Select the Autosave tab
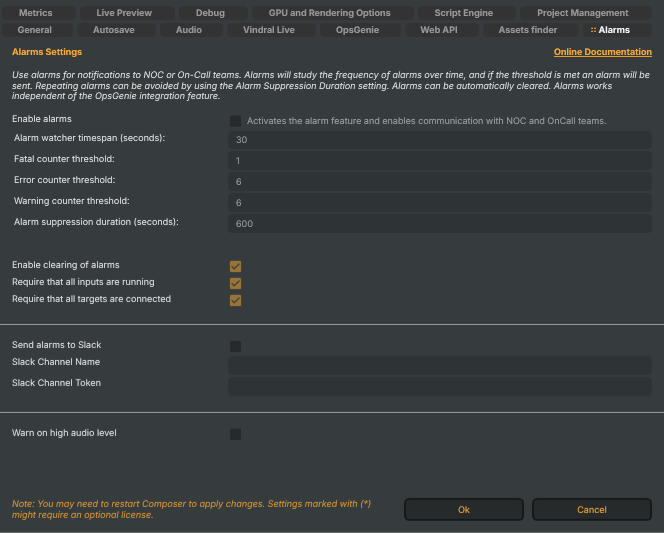The width and height of the screenshot is (664, 533). point(116,30)
